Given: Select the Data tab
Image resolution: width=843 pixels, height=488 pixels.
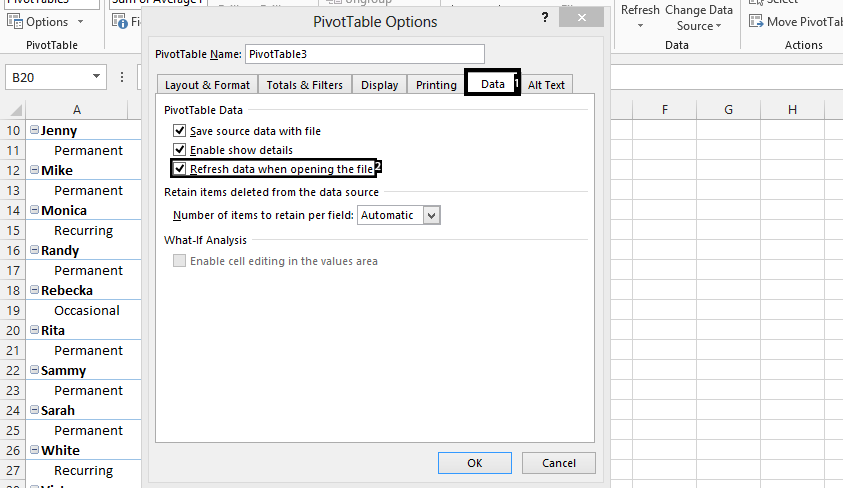Looking at the screenshot, I should pos(492,84).
